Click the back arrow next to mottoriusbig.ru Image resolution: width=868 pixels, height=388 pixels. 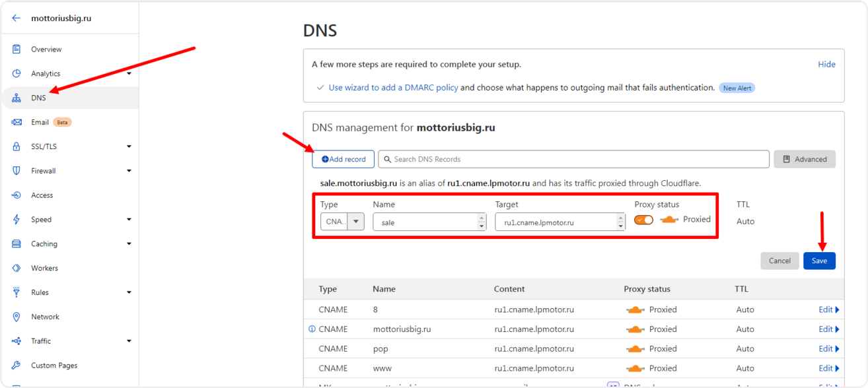(17, 18)
